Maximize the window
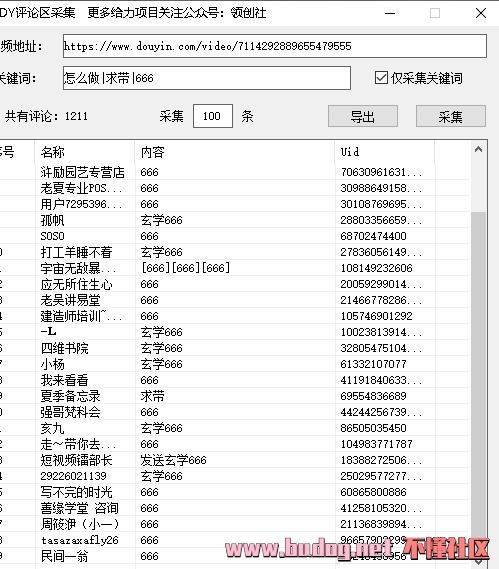The width and height of the screenshot is (499, 569). pos(435,13)
